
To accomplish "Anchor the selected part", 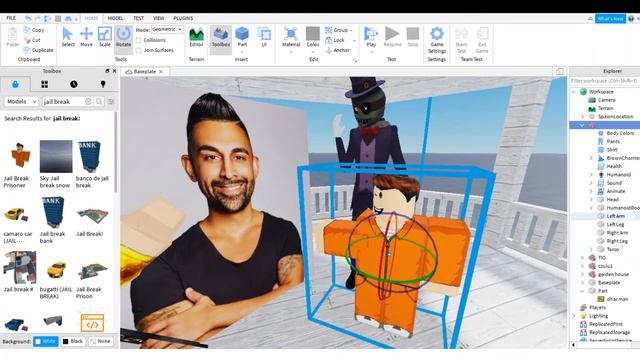I will coord(338,50).
